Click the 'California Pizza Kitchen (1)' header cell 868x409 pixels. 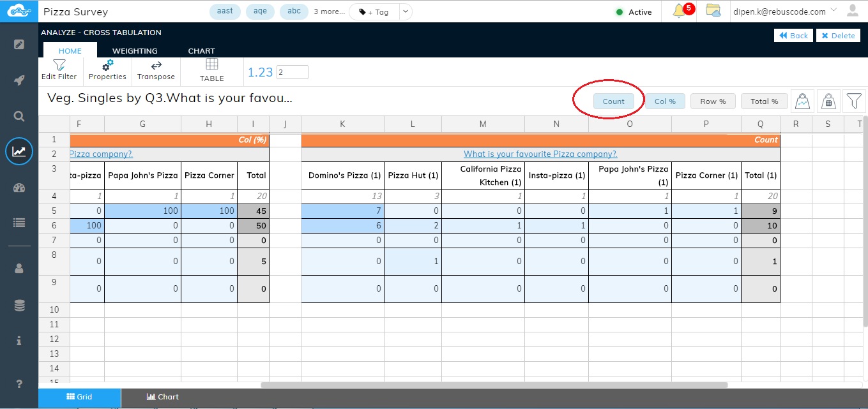point(483,175)
